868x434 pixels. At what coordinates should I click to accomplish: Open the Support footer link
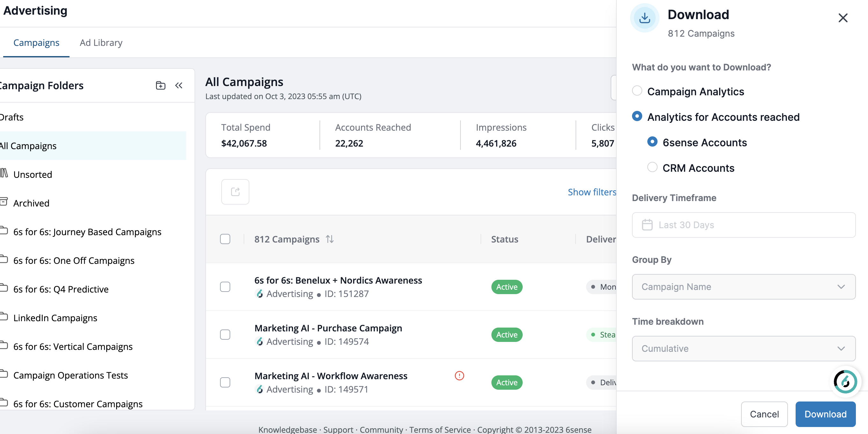pos(338,430)
